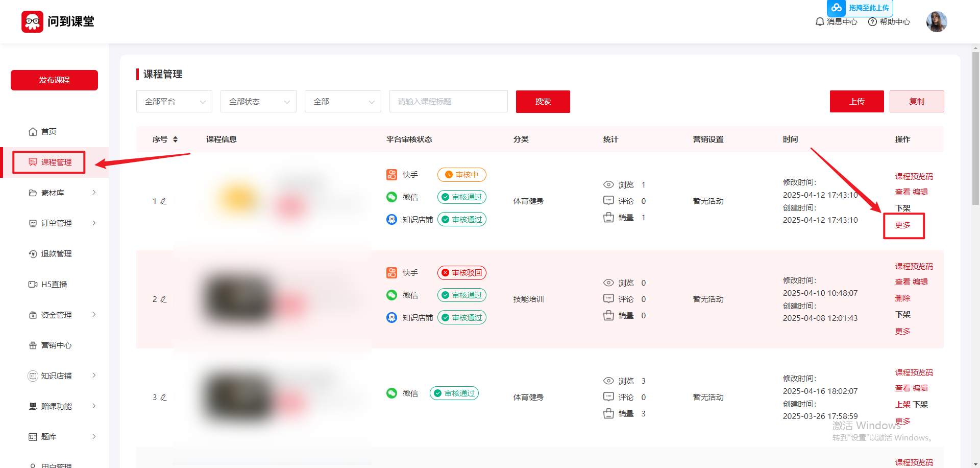This screenshot has height=468, width=980.
Task: Click 查看 in row 3
Action: [x=902, y=388]
